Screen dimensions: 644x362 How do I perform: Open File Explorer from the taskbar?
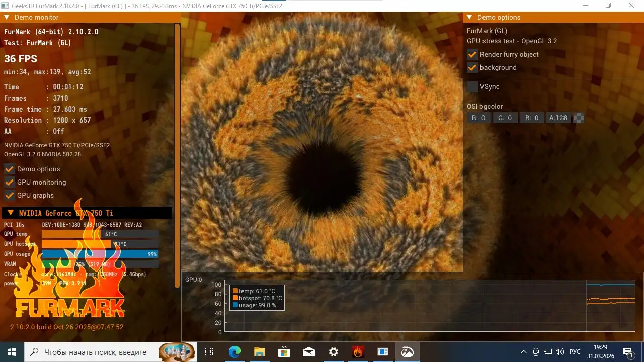(x=259, y=352)
